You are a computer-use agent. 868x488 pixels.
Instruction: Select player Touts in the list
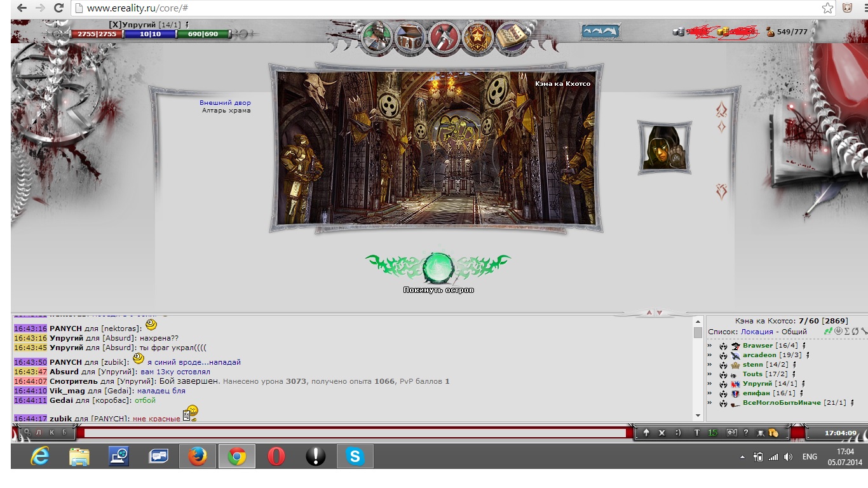click(x=752, y=374)
